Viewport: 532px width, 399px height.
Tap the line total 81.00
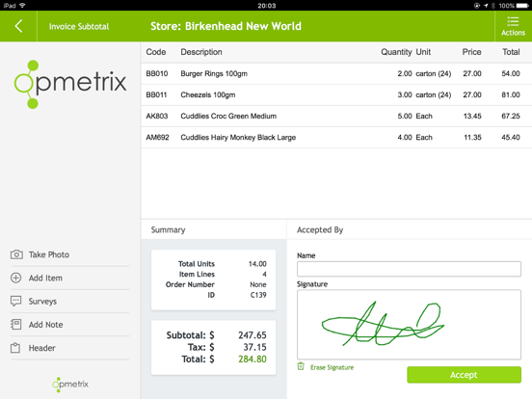[511, 94]
